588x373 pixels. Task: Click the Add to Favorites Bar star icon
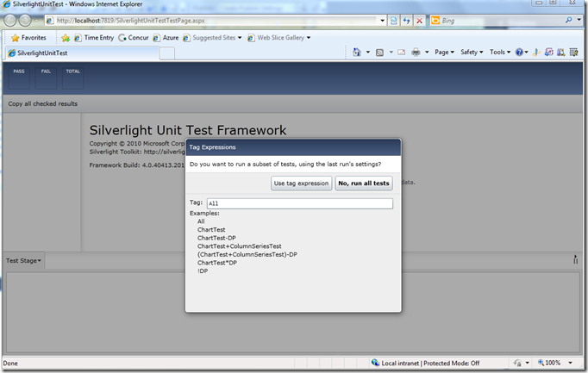pos(66,38)
